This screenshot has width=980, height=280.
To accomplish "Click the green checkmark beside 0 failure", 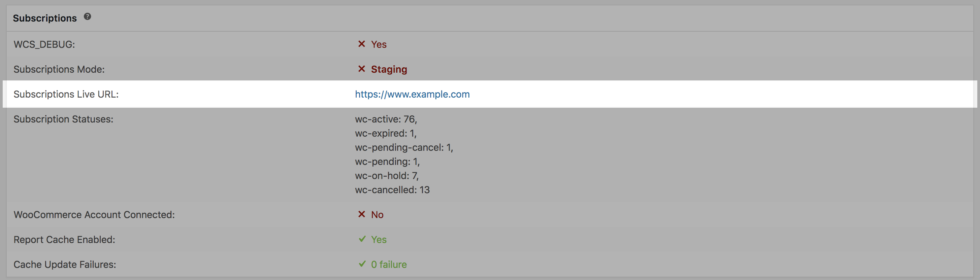I will (362, 264).
